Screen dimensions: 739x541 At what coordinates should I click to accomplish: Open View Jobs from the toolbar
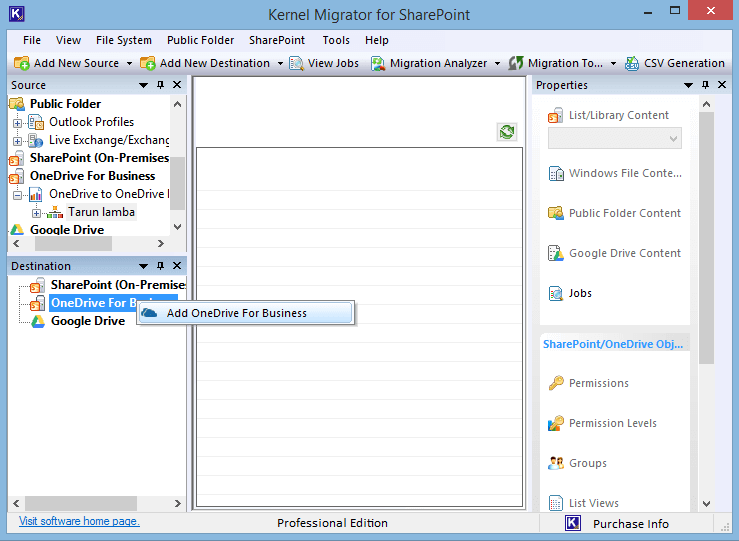pos(324,63)
